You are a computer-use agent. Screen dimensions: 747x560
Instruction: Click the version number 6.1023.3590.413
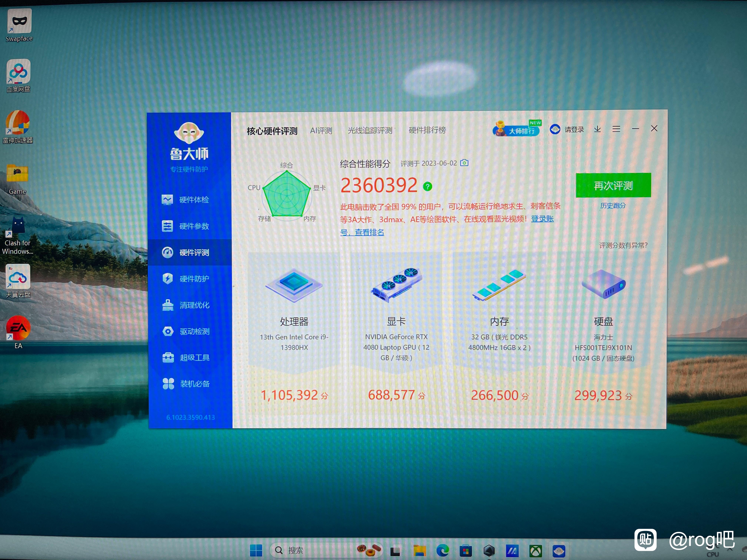click(190, 417)
